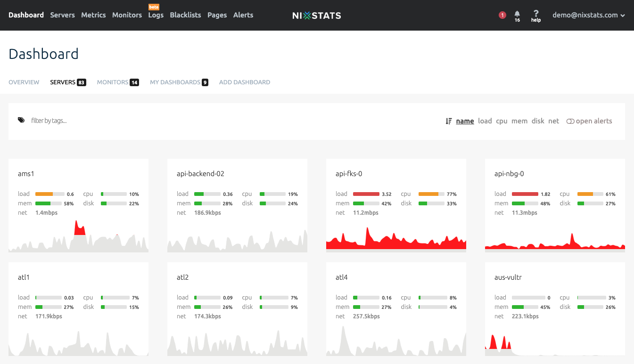Open the Metrics menu item
This screenshot has width=634, height=364.
click(x=93, y=15)
